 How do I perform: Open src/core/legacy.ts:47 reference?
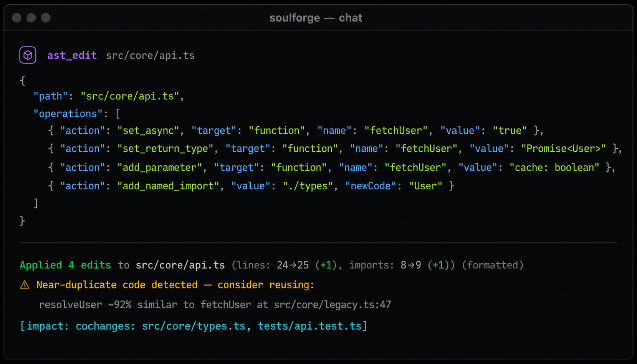pos(333,305)
